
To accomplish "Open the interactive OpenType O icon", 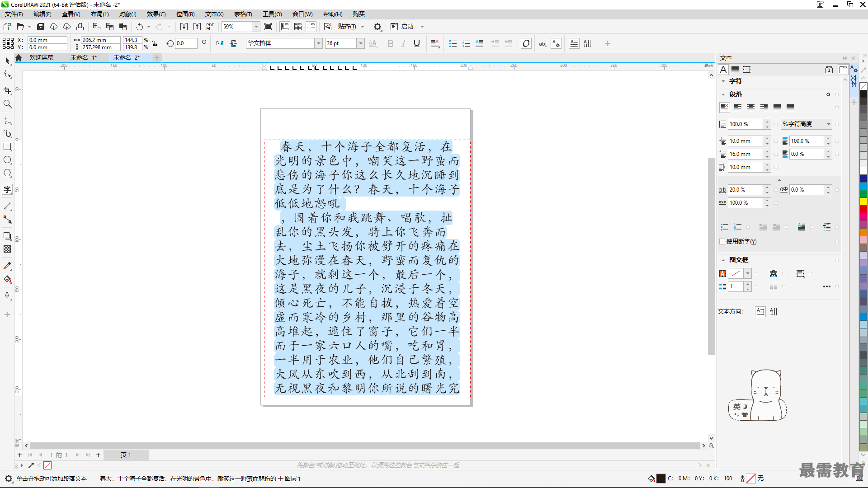I will [526, 43].
